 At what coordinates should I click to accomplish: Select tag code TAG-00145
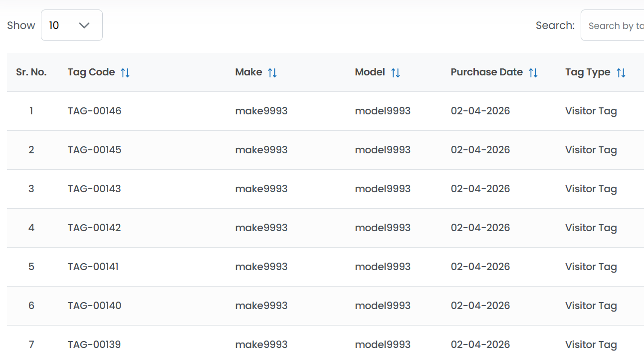[x=94, y=150]
